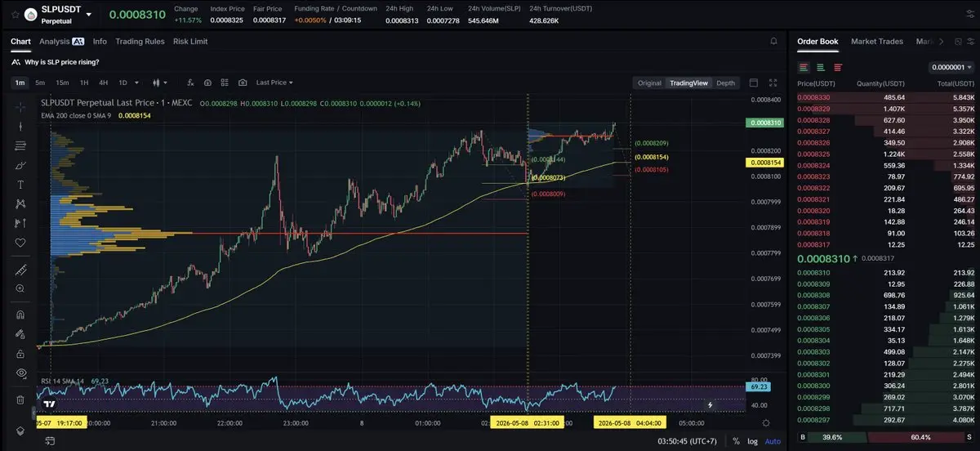Select the Market Trades tab
The width and height of the screenshot is (980, 451).
[x=877, y=41]
